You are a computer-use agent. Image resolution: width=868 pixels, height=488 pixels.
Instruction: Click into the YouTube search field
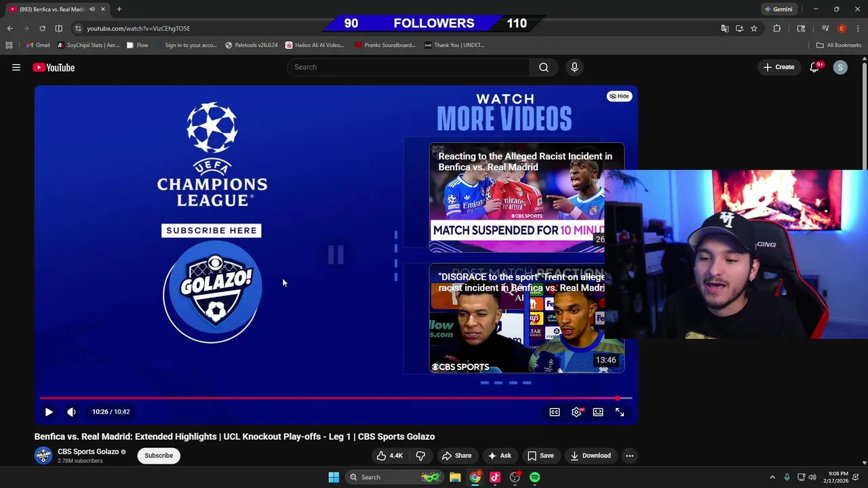tap(409, 67)
